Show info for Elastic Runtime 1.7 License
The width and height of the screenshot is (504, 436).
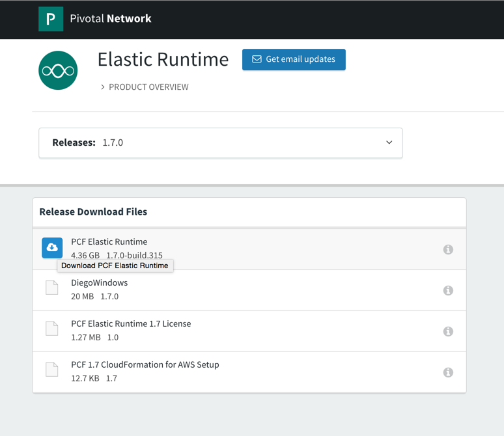tap(448, 331)
